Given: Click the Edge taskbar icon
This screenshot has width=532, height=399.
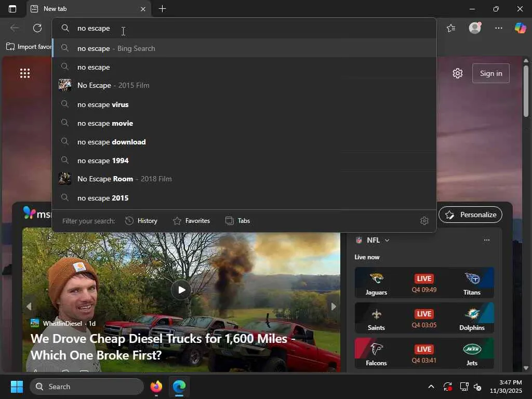Looking at the screenshot, I should (179, 387).
